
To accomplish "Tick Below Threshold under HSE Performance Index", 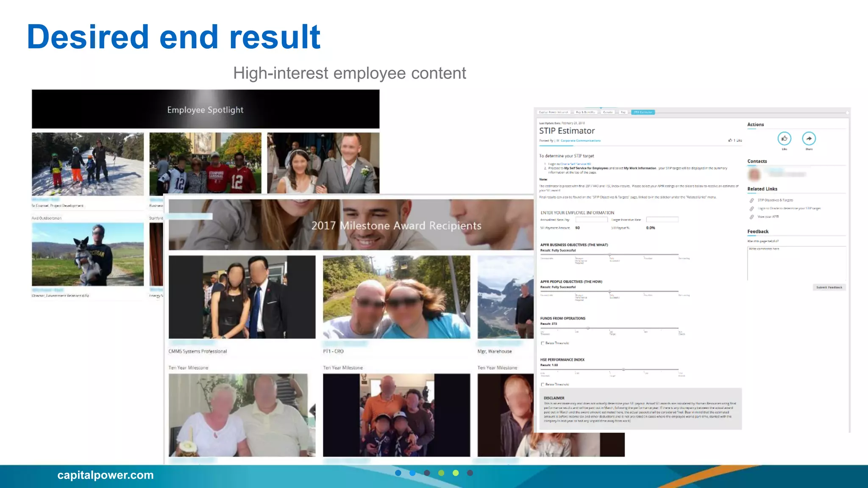I will point(542,384).
